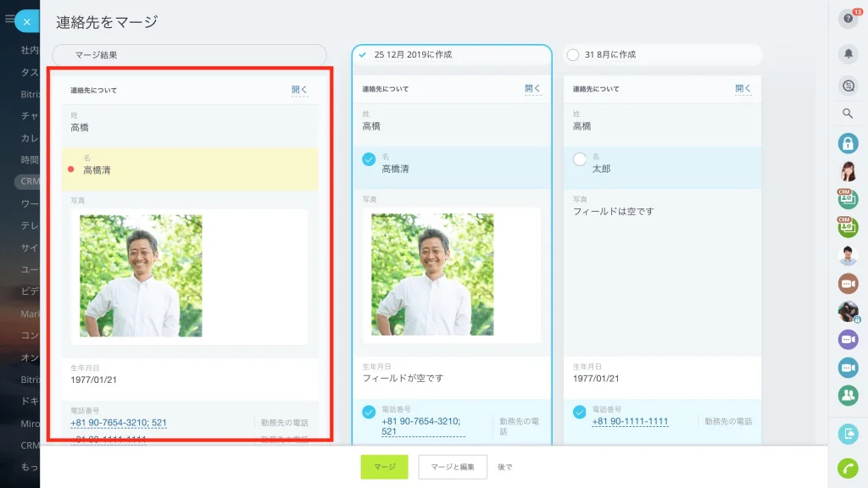Open the help question mark icon

tap(848, 19)
